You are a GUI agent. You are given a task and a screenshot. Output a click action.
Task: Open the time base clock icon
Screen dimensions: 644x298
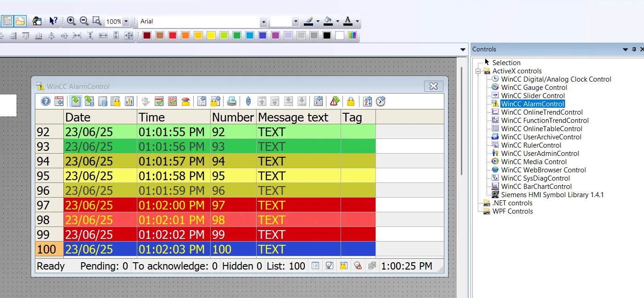381,101
